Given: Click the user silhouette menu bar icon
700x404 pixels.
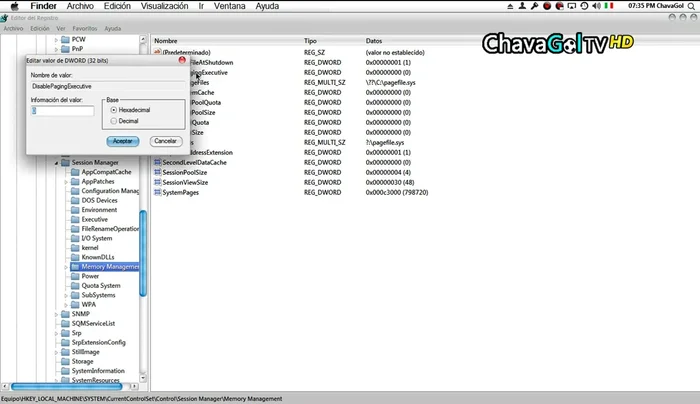Looking at the screenshot, I should [x=522, y=6].
